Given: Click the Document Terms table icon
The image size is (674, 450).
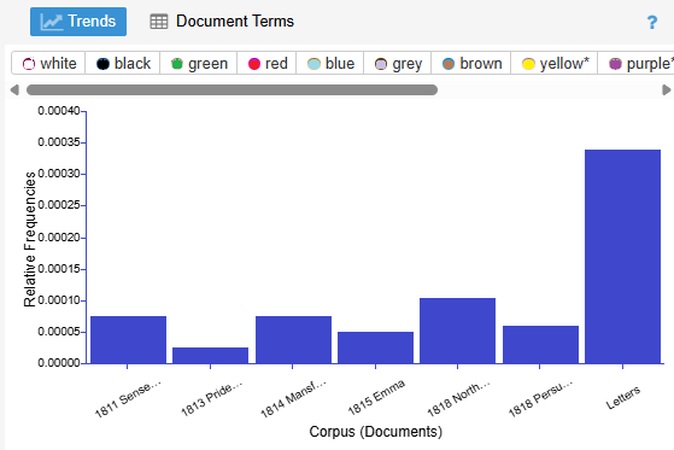Looking at the screenshot, I should [x=159, y=21].
